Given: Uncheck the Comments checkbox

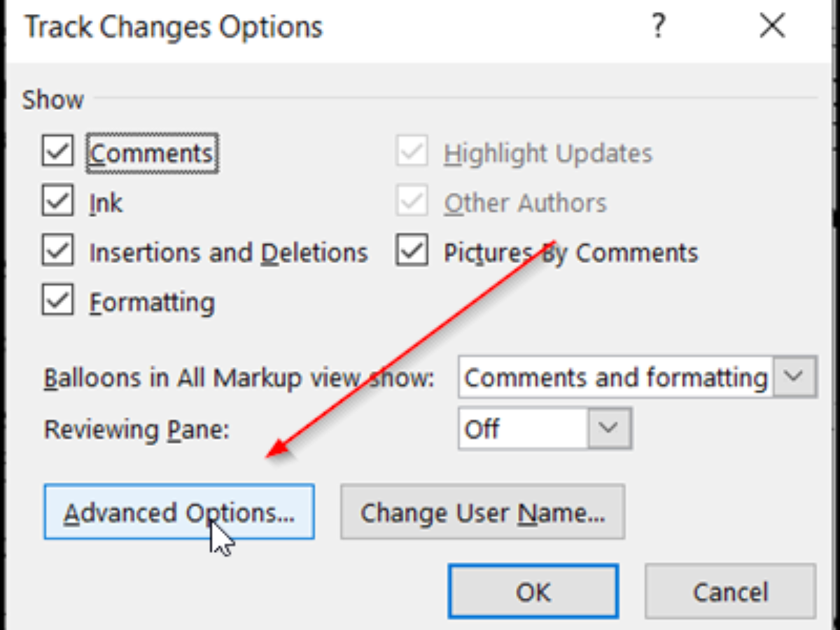Looking at the screenshot, I should tap(57, 153).
